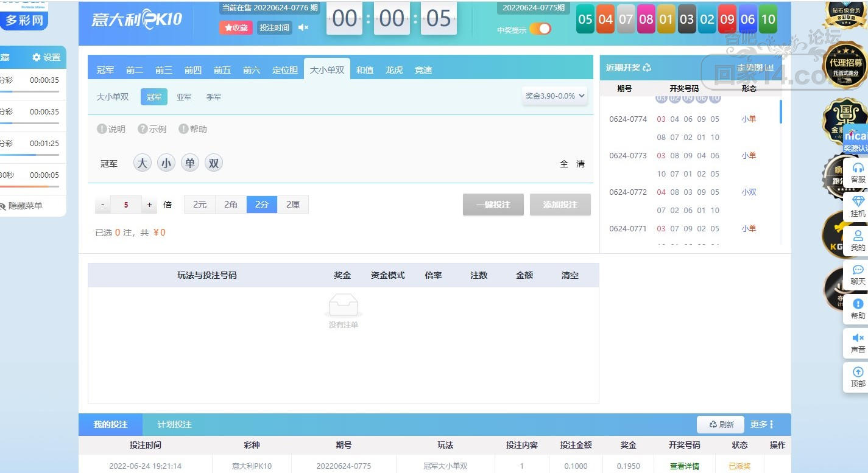Click the 收藏 star favorite button
868x473 pixels.
click(x=236, y=27)
